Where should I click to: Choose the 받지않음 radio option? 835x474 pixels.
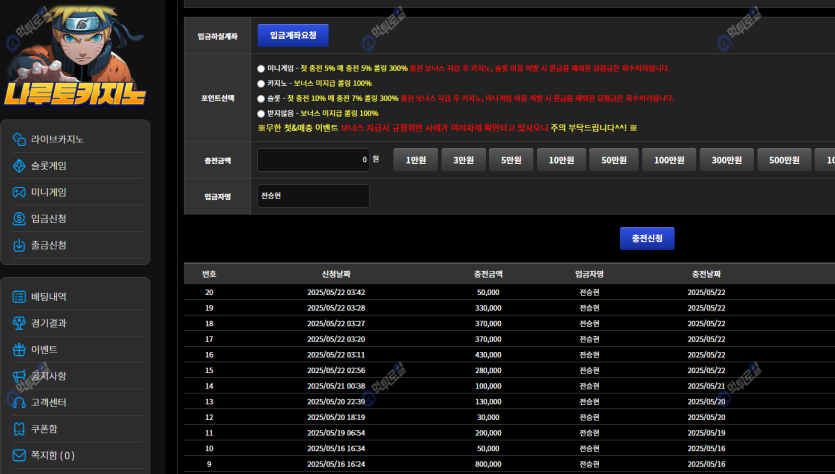tap(261, 114)
